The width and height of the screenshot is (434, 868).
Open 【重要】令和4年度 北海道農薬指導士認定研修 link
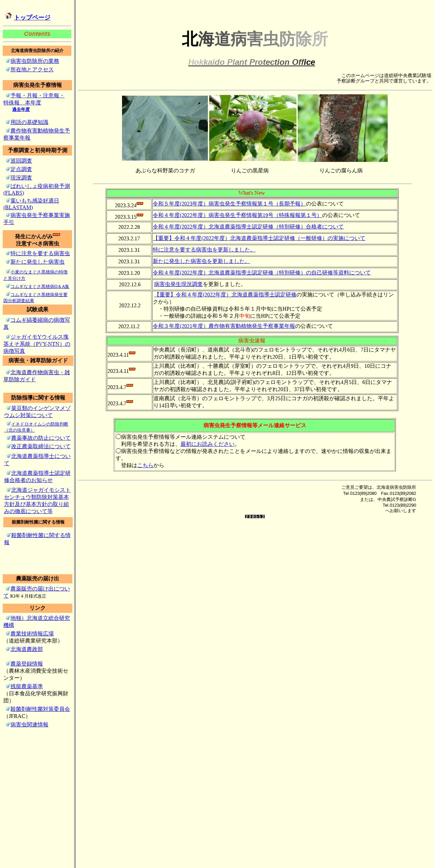225,295
